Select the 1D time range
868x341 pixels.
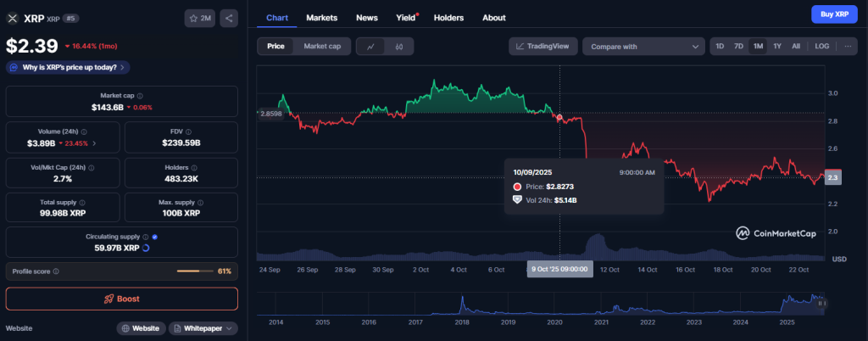720,47
